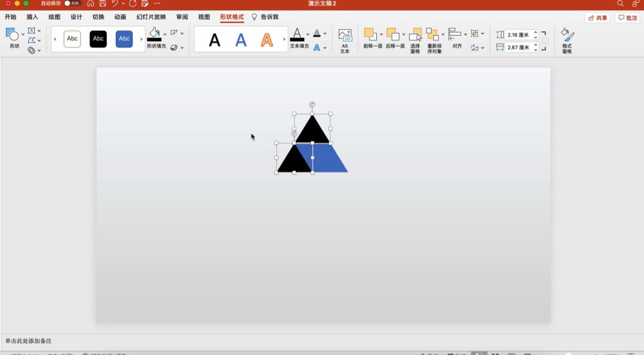Viewport: 644px width, 355px height.
Task: Expand the 前移一层 dropdown arrow
Action: tap(381, 34)
